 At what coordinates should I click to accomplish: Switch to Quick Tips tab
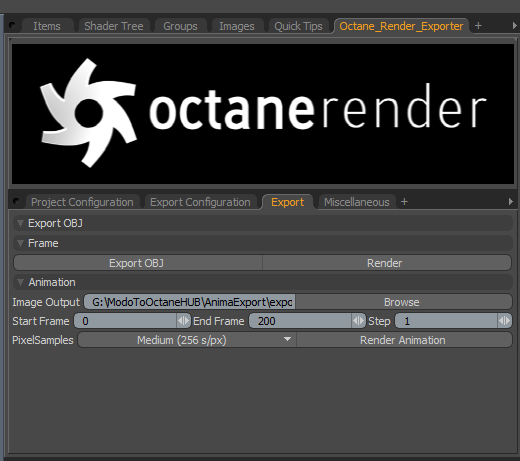coord(298,26)
